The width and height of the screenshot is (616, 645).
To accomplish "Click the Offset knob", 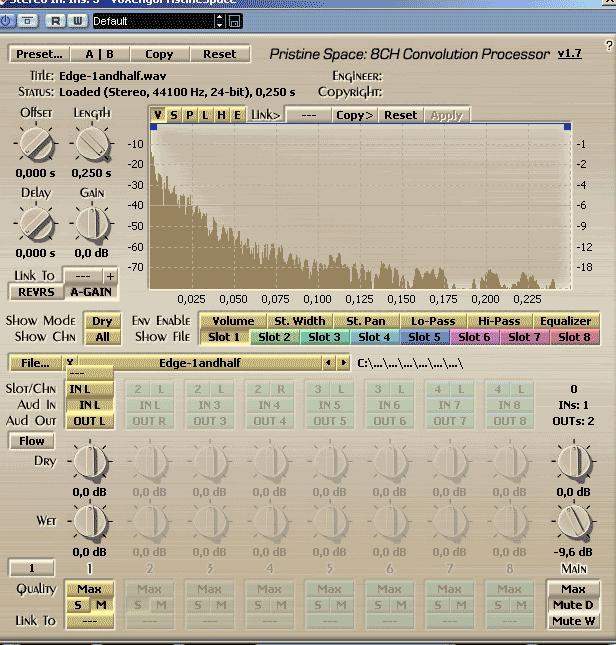I will click(36, 144).
